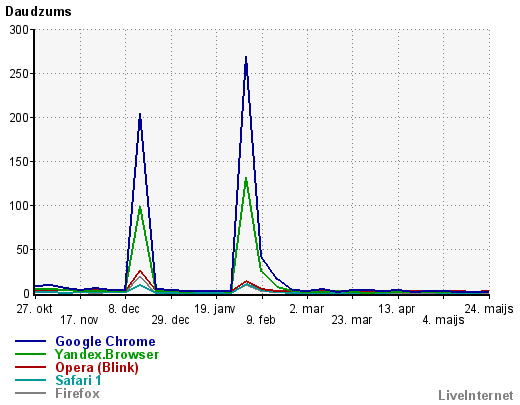Viewport: 520px width, 405px height.
Task: Click the 27. okt axis label
Action: pos(34,309)
